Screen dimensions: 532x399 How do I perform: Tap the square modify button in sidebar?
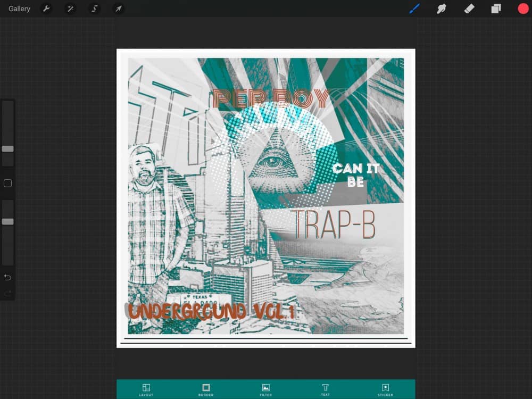tap(8, 183)
